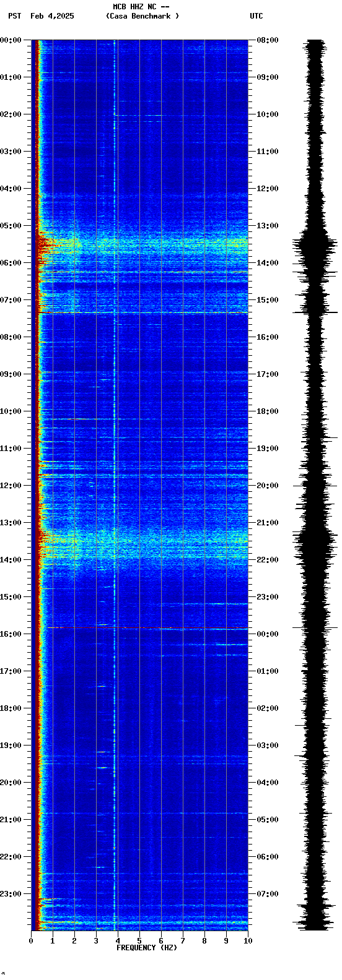
Task: Click the frequency axis tick labeled 0
Action: (31, 941)
